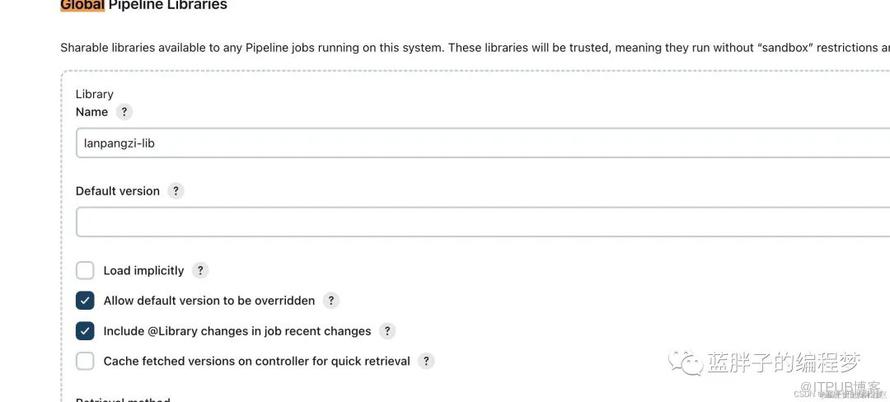890x402 pixels.
Task: Click the Load implicitly label text
Action: [x=143, y=270]
